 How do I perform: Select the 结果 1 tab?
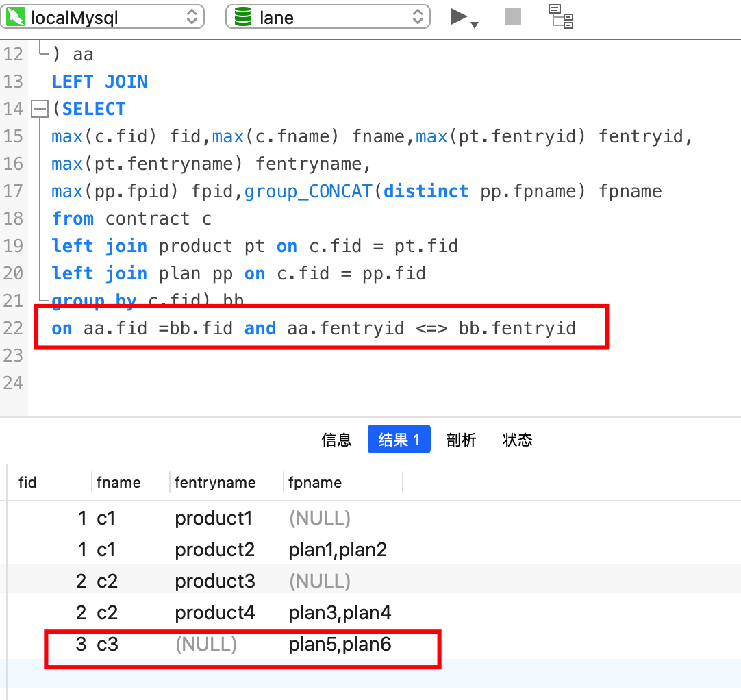pos(399,440)
